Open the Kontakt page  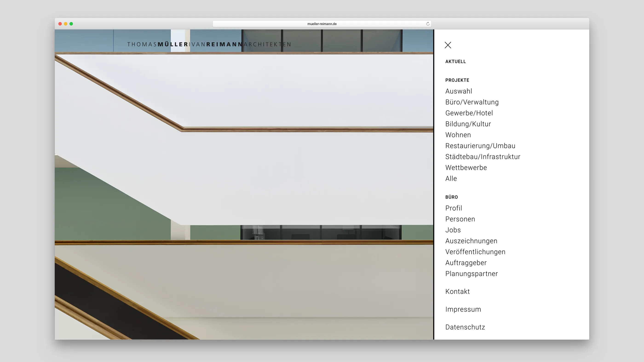457,291
